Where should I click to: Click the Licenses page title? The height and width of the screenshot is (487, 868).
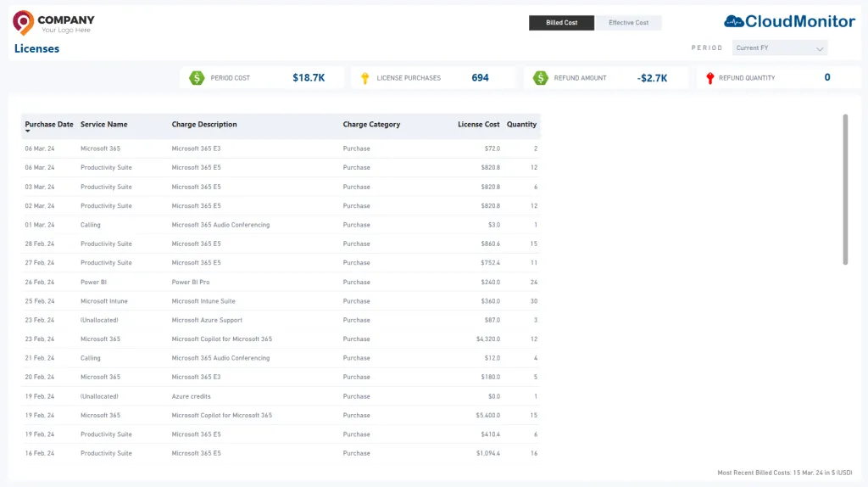click(36, 48)
